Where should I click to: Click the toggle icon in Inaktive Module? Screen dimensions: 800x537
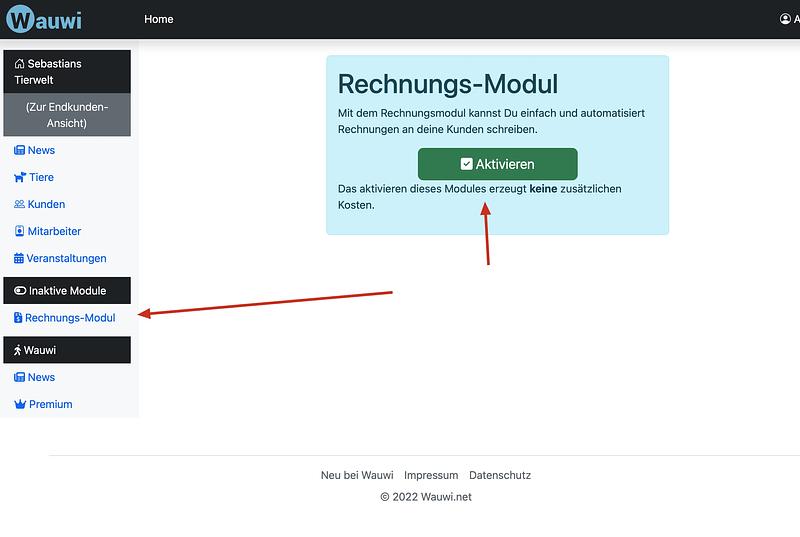19,291
